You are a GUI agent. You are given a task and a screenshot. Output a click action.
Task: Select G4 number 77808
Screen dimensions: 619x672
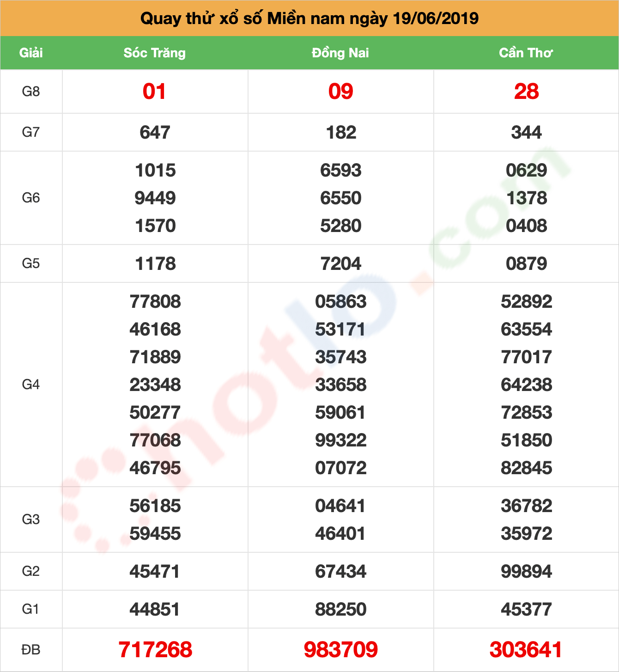click(155, 302)
